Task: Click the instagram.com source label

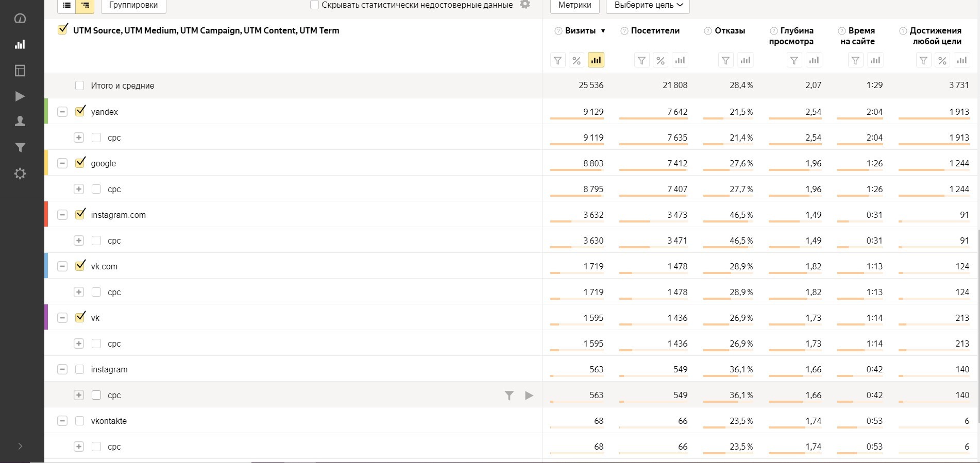Action: pyautogui.click(x=119, y=215)
